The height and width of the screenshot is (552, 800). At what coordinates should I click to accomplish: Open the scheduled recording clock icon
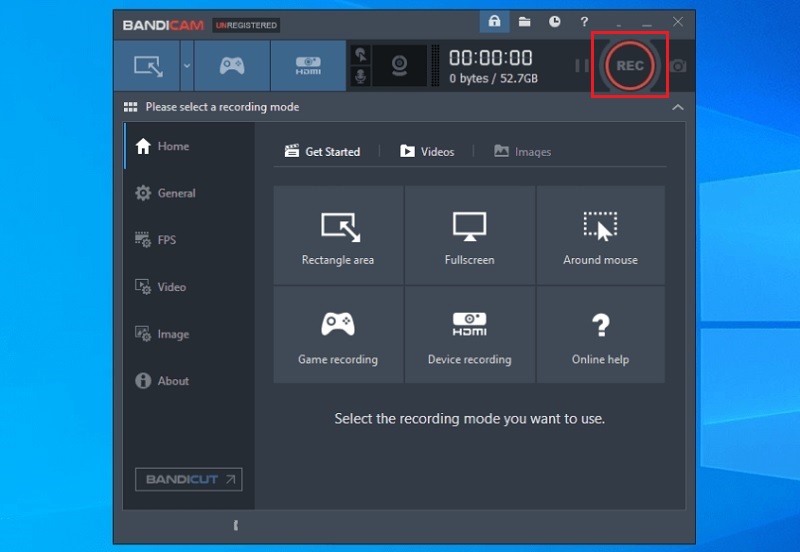coord(555,21)
